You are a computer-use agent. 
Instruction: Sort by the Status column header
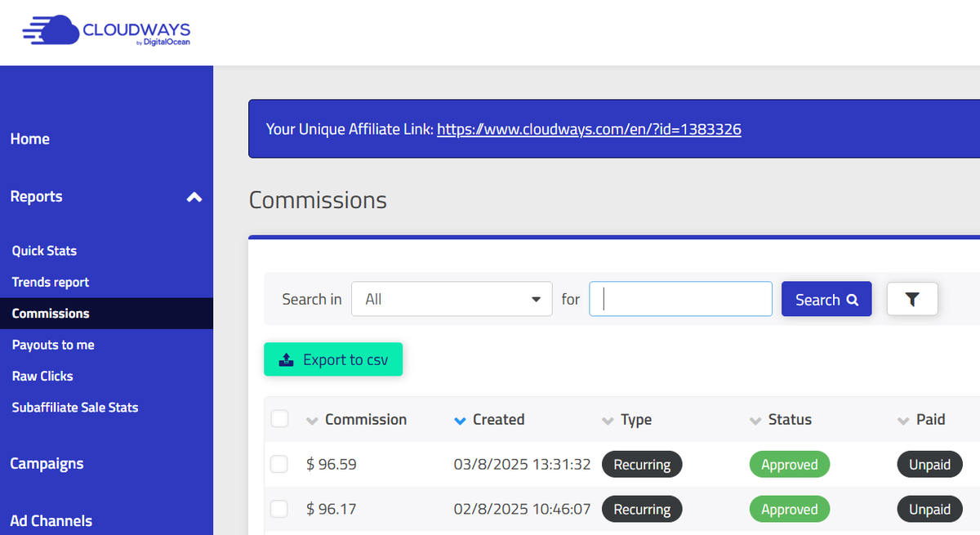click(x=790, y=419)
